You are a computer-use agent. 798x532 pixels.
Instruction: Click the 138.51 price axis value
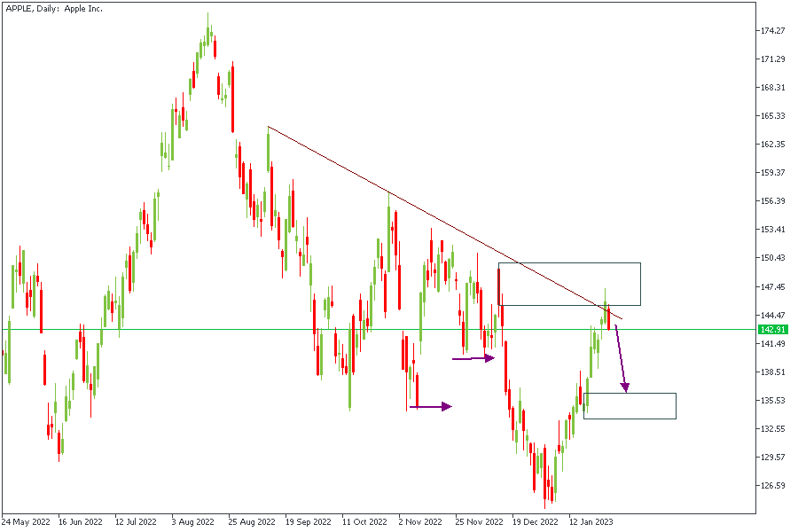(772, 372)
